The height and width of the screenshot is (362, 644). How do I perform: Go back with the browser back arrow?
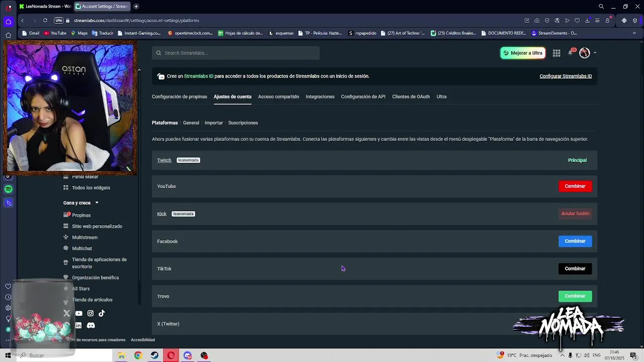tap(22, 21)
